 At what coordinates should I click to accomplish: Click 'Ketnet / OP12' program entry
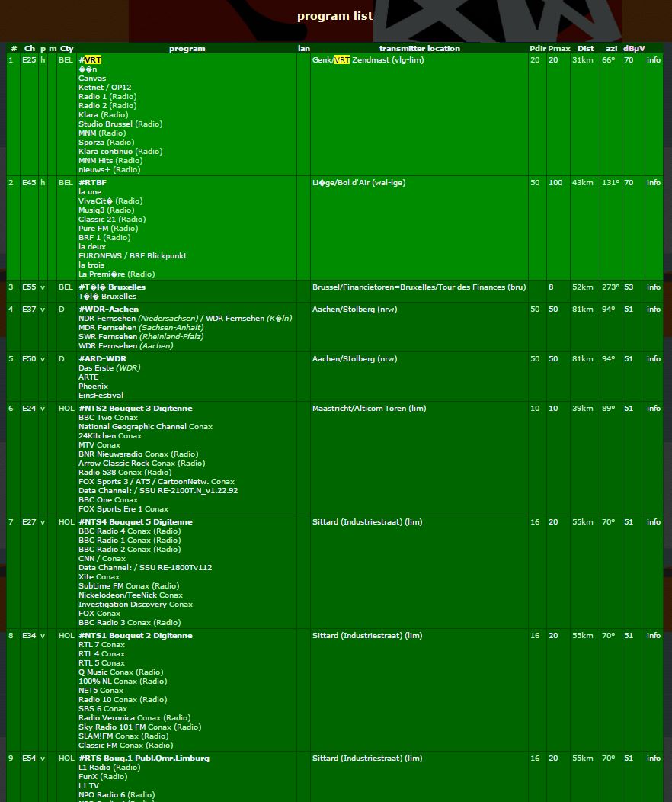click(104, 88)
